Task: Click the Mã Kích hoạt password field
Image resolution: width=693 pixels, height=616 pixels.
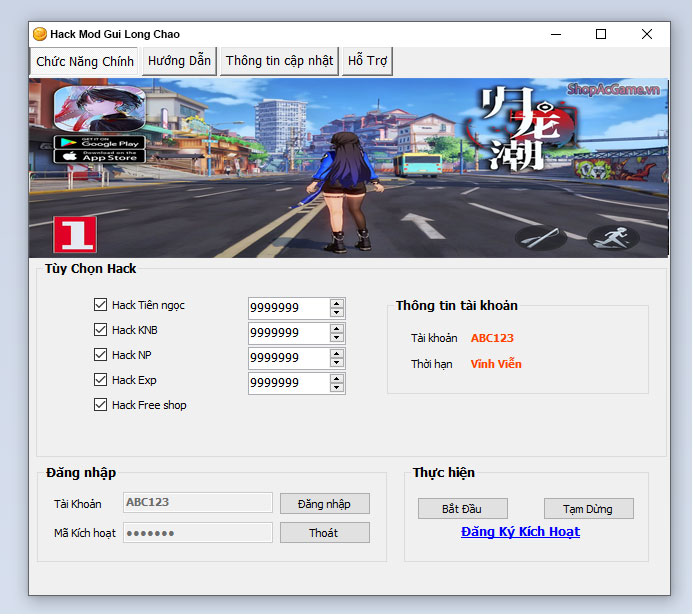Action: pyautogui.click(x=198, y=532)
